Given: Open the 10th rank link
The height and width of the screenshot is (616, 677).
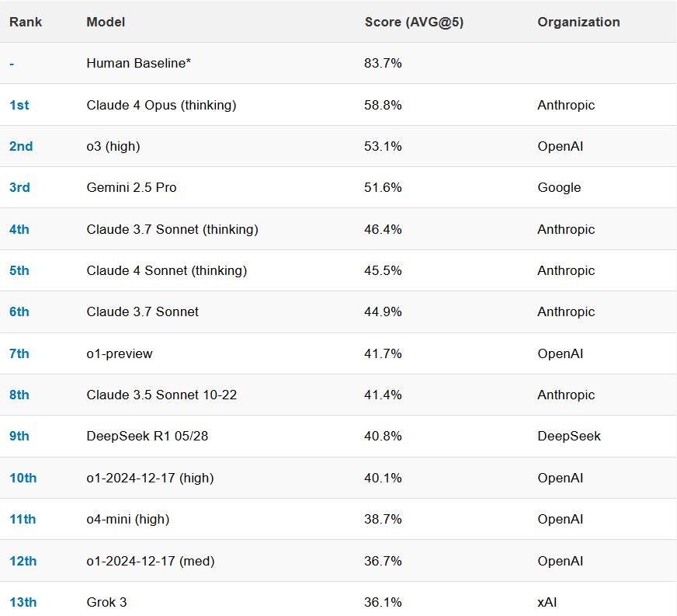Looking at the screenshot, I should 23,478.
